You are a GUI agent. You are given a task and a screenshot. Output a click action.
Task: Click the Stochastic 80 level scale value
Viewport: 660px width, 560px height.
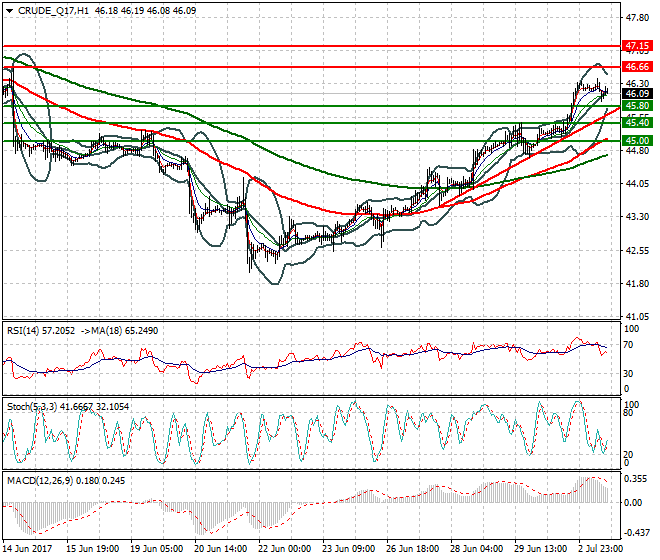coord(628,413)
